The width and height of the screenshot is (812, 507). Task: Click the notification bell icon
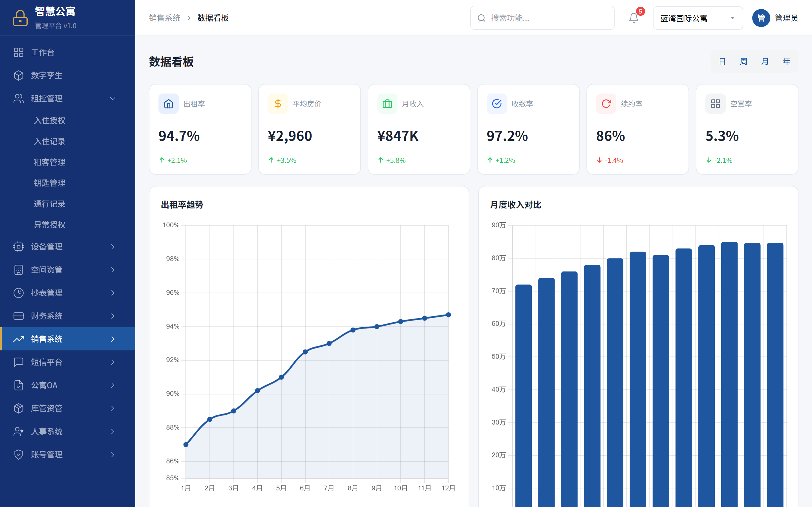tap(633, 18)
